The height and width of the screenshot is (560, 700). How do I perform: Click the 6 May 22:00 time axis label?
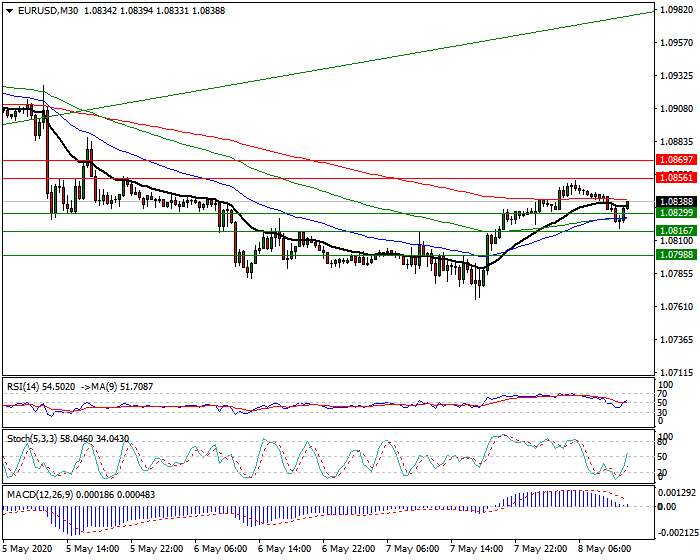click(349, 549)
